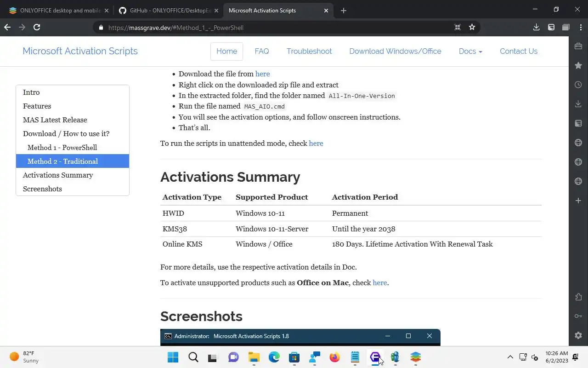
Task: Show hidden system tray icons
Action: pyautogui.click(x=510, y=357)
